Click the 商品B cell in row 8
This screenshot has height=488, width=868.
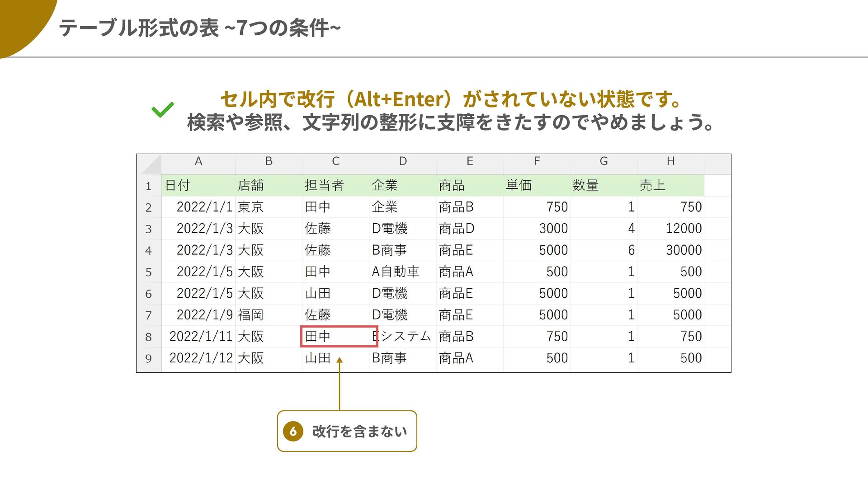click(x=470, y=337)
